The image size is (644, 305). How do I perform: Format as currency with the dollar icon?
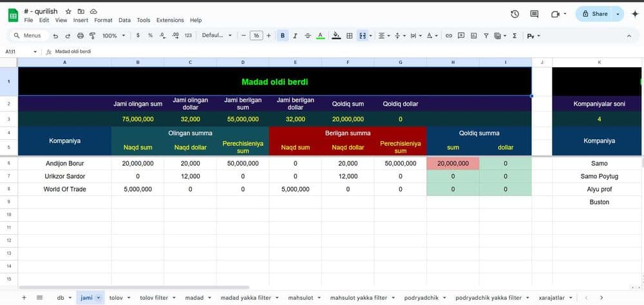pos(138,35)
